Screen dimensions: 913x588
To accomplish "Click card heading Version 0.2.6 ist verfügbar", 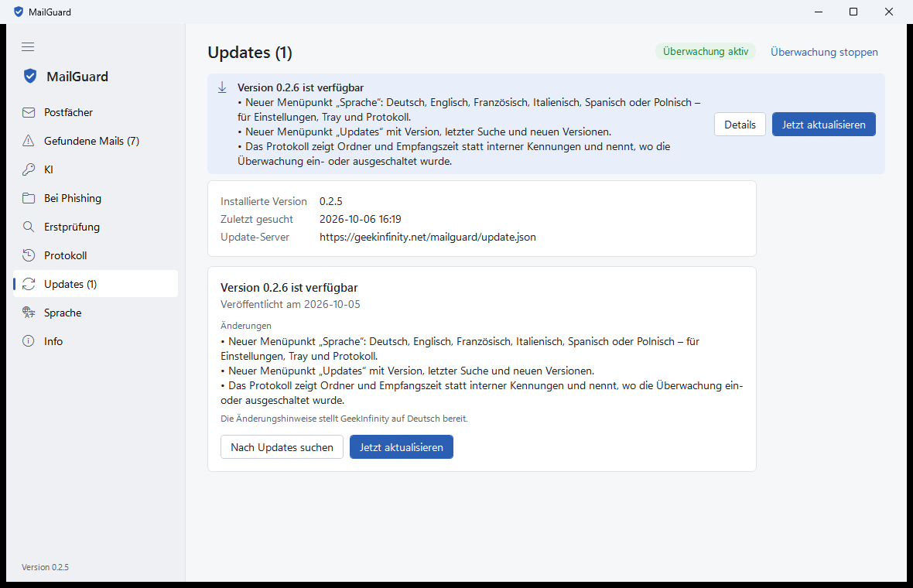I will (289, 288).
